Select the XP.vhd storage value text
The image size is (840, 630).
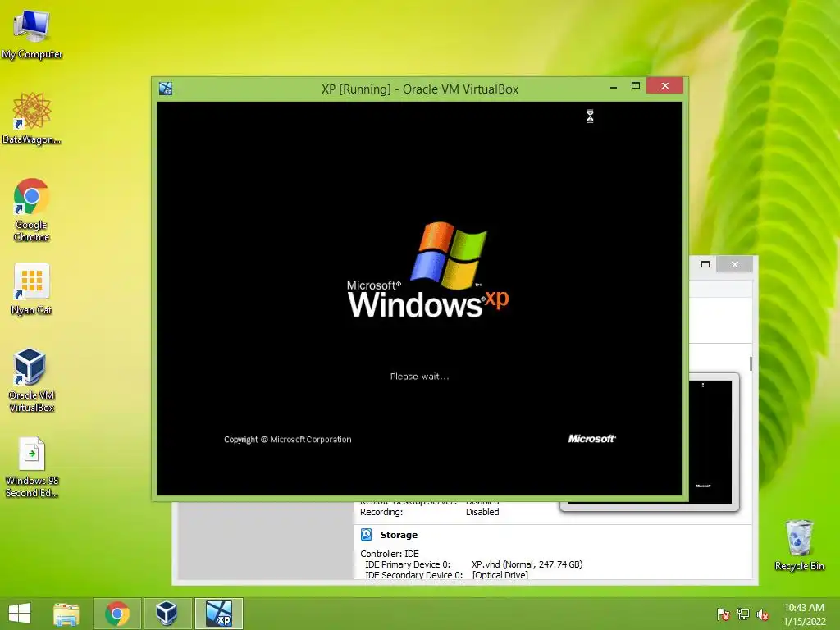click(x=527, y=564)
